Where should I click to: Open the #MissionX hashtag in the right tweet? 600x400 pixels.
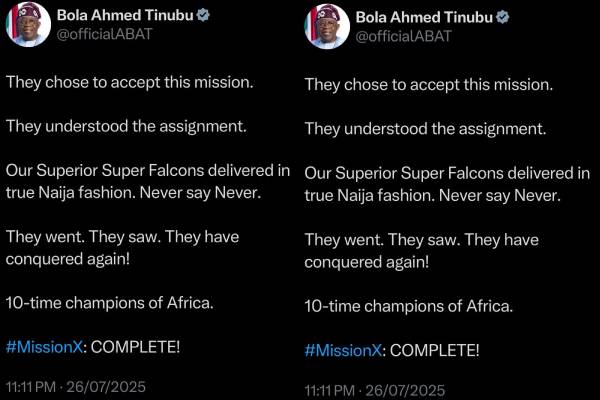tap(342, 350)
